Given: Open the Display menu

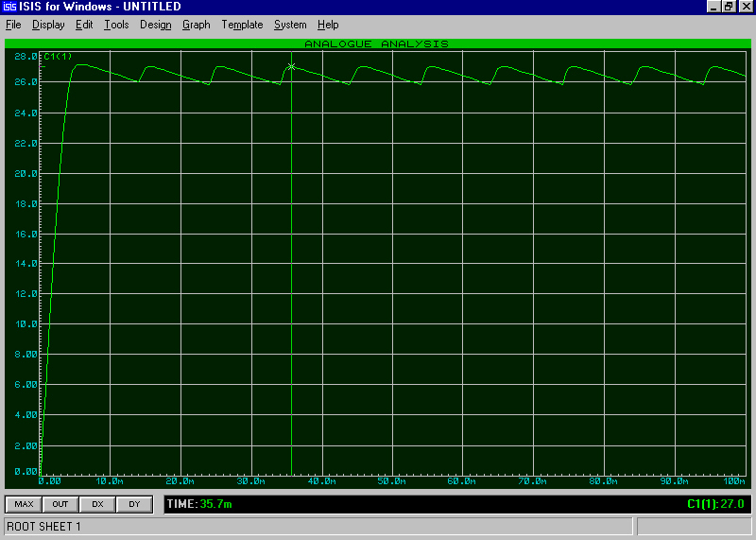Looking at the screenshot, I should (x=48, y=25).
